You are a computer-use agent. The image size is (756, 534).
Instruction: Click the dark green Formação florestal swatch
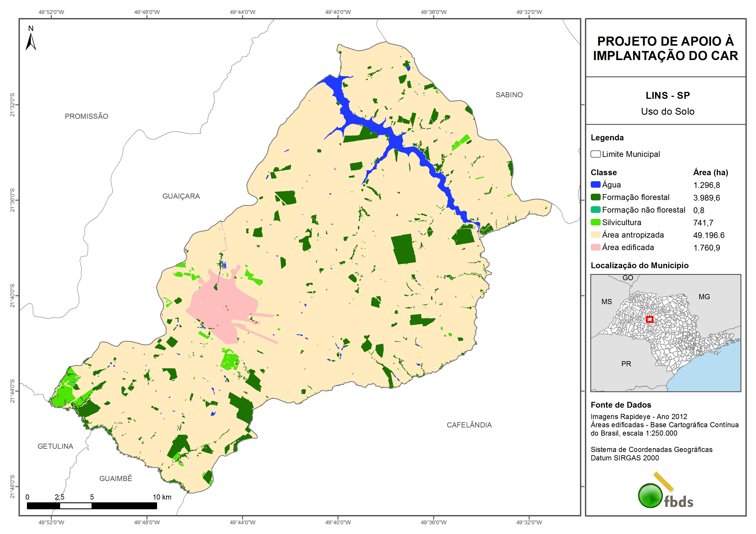(x=595, y=197)
